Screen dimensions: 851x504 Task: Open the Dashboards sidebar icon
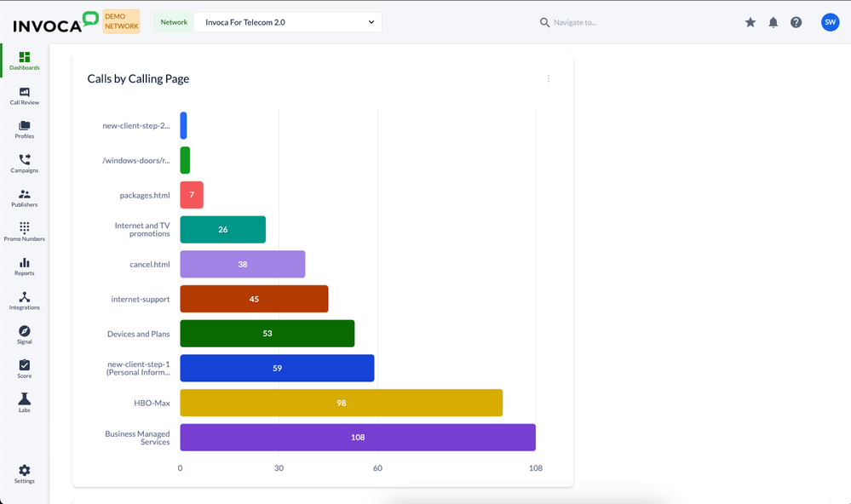tap(24, 58)
